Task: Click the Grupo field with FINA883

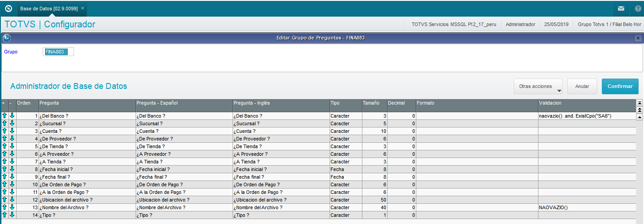Action: (x=58, y=52)
